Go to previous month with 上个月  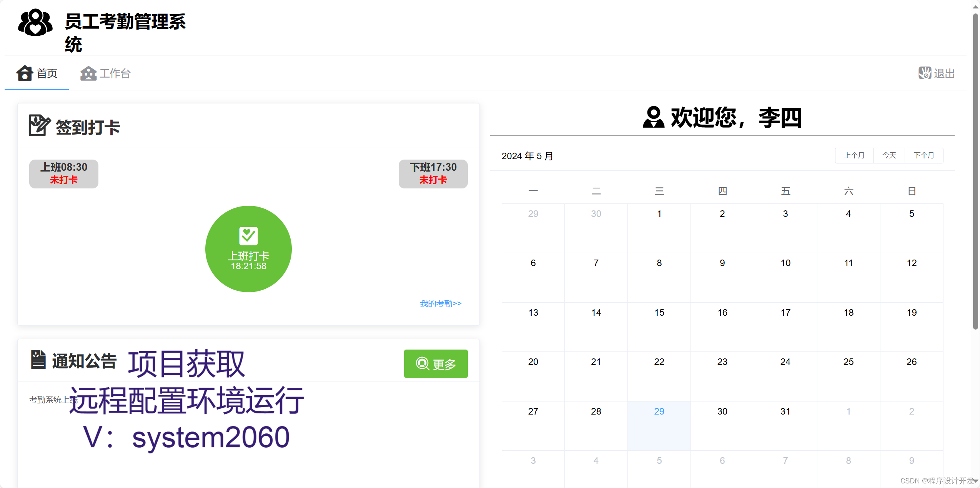(x=854, y=155)
